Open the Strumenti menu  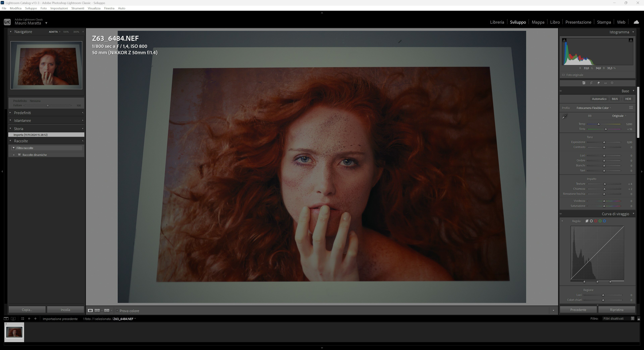pos(78,8)
